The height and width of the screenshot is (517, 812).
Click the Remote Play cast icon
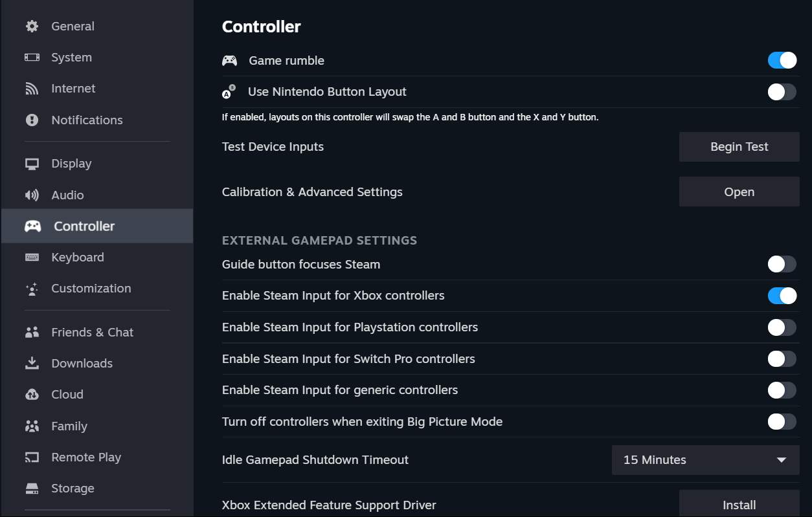click(32, 457)
